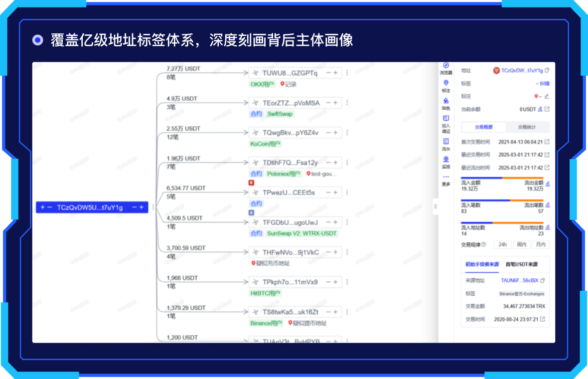
Task: Copy the TCzQvDW...t7uY1g address
Action: (x=547, y=71)
